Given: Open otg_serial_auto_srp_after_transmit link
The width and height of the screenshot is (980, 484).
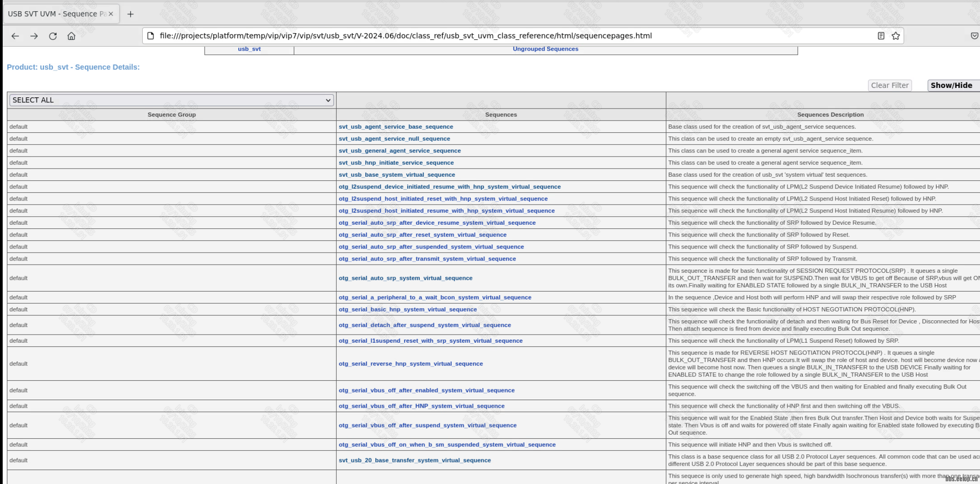Looking at the screenshot, I should point(427,259).
